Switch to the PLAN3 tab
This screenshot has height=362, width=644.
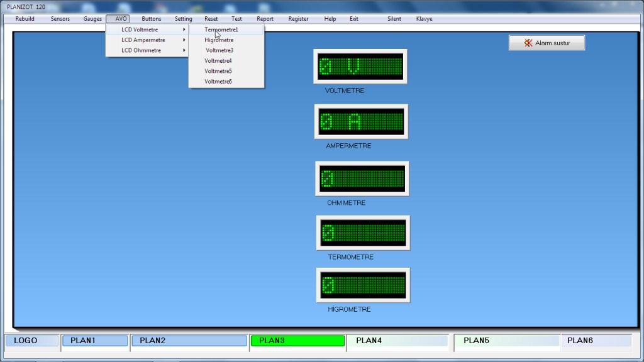[x=297, y=341]
